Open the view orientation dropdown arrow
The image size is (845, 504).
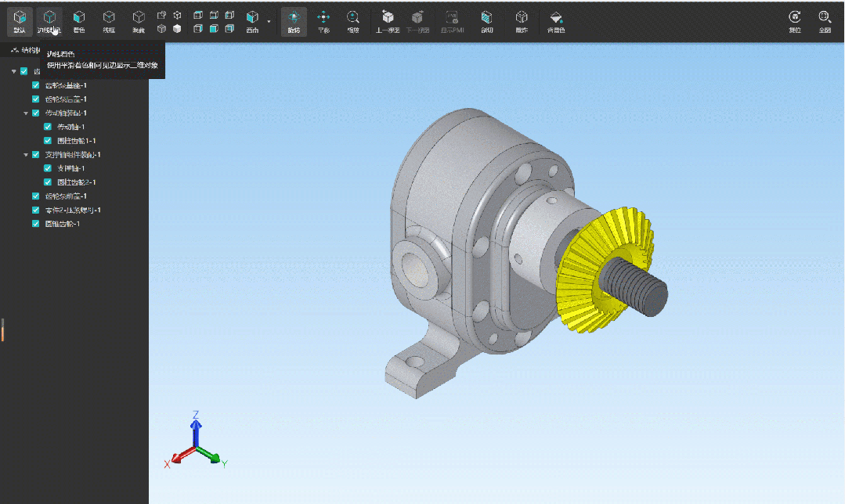pos(269,21)
